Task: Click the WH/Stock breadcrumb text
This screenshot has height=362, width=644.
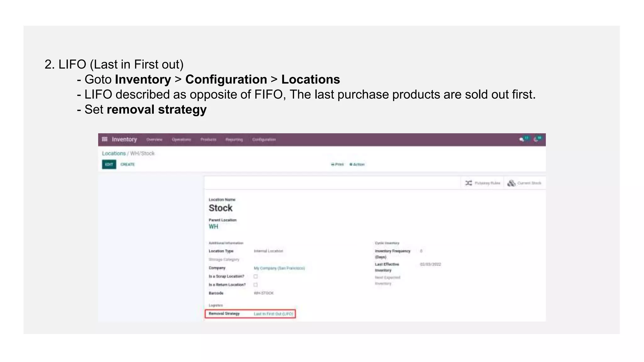Action: coord(142,153)
